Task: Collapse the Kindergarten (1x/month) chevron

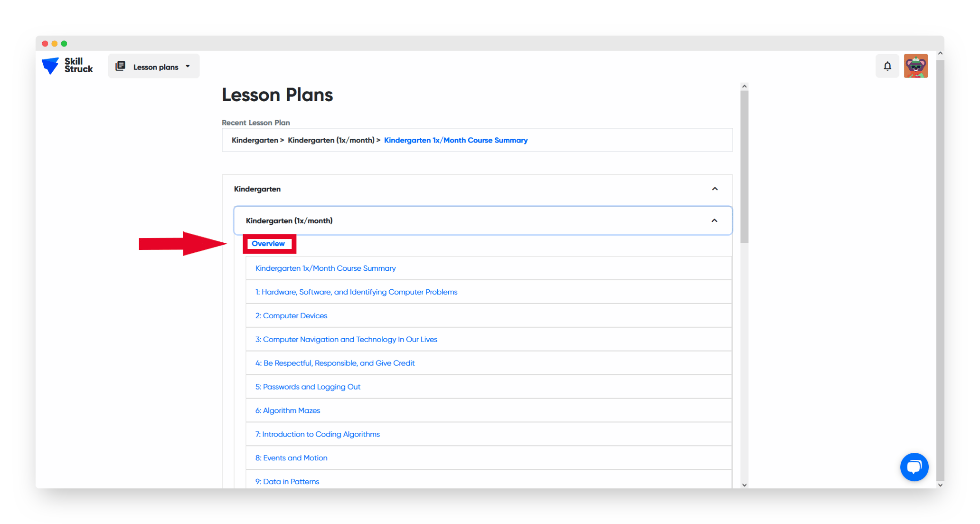Action: tap(715, 220)
